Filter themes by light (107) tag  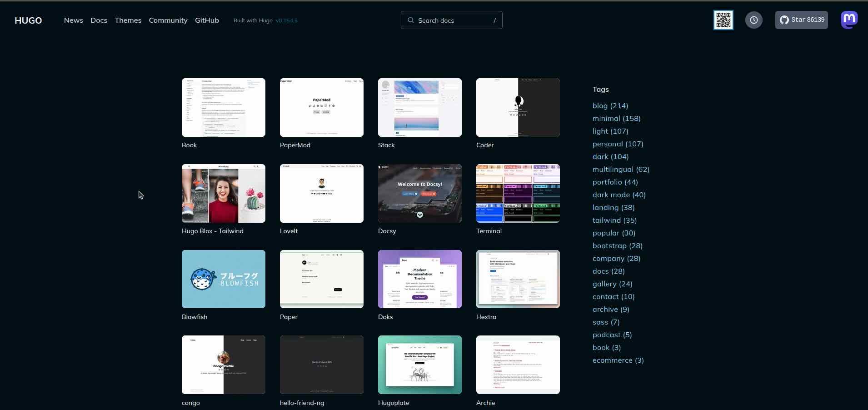coord(610,131)
